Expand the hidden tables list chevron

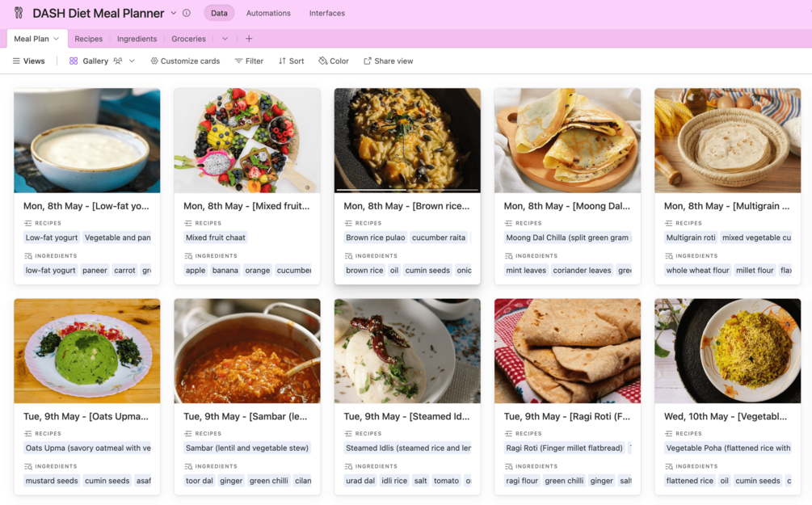point(225,39)
